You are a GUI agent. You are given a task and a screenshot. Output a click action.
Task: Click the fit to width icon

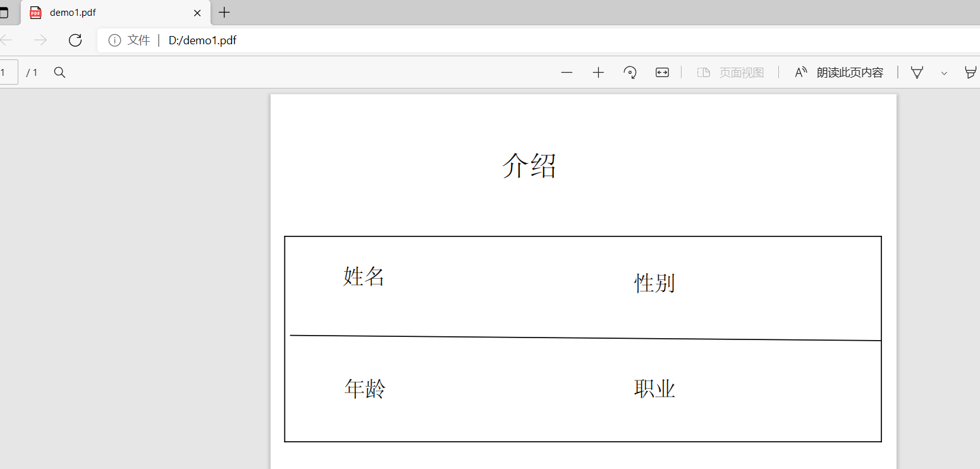[662, 73]
